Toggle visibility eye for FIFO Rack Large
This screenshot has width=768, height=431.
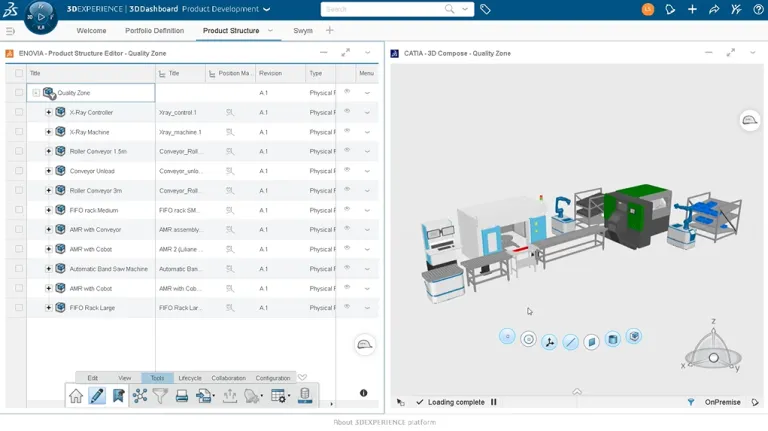347,307
